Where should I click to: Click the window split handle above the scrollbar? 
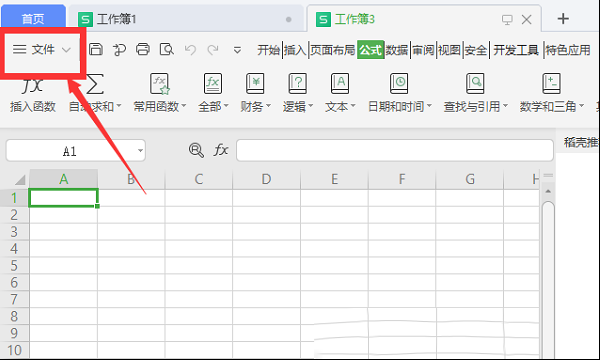click(x=548, y=176)
